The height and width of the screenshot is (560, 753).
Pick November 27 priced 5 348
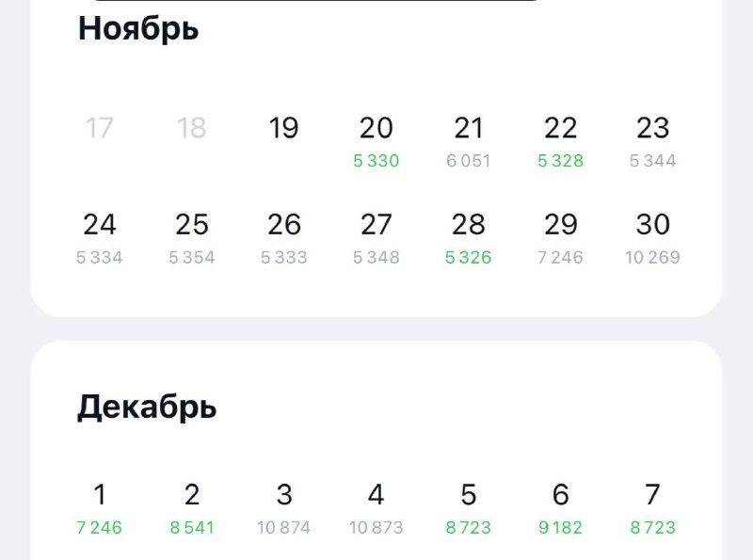[x=376, y=236]
